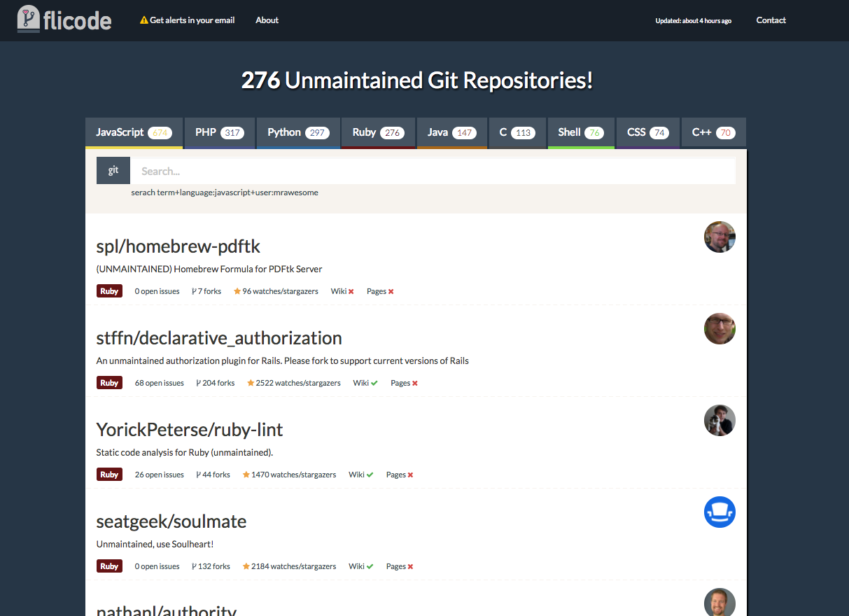Click Pages red cross on declarative_authorization
This screenshot has height=616, width=849.
click(414, 383)
